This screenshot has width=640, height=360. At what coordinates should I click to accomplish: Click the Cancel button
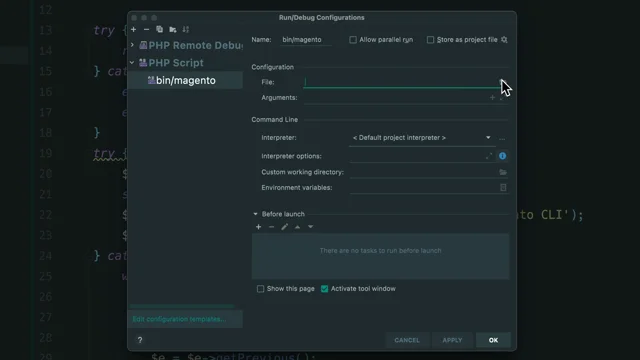(407, 340)
